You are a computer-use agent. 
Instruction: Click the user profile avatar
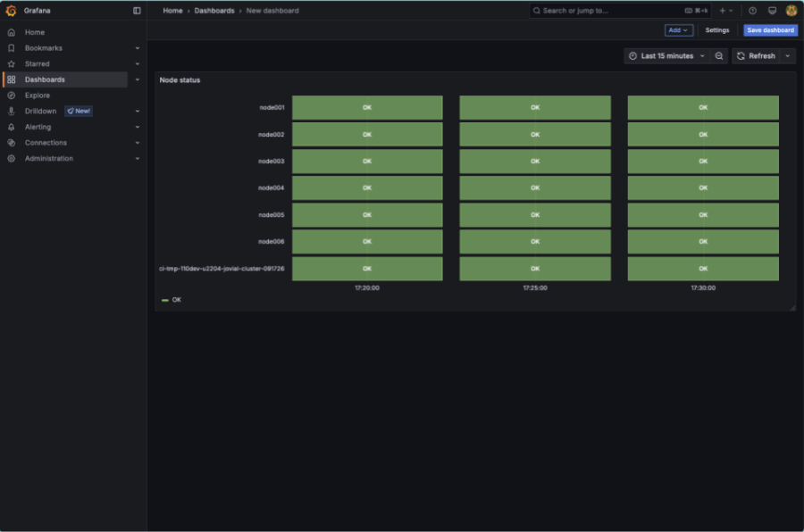tap(791, 11)
